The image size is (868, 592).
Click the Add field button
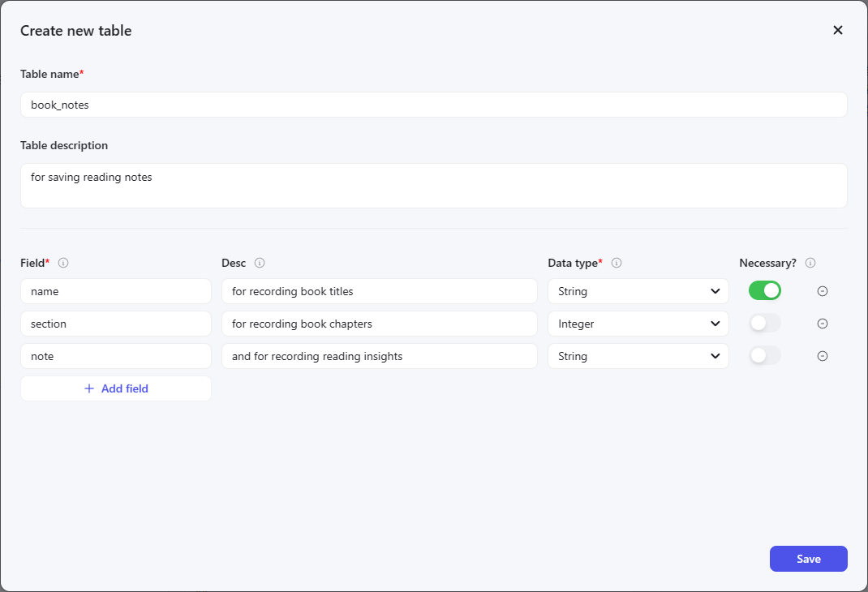pos(116,388)
